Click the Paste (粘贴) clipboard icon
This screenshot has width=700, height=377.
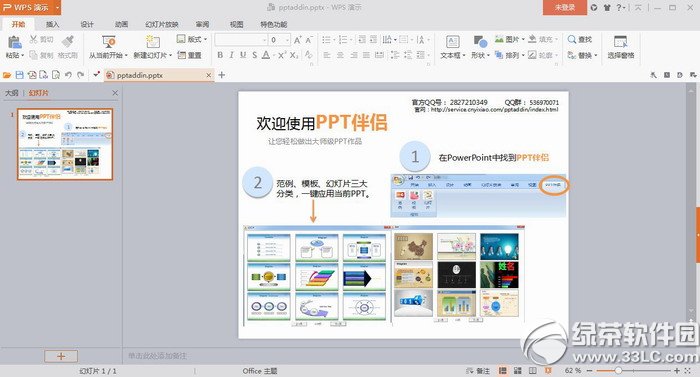(14, 42)
